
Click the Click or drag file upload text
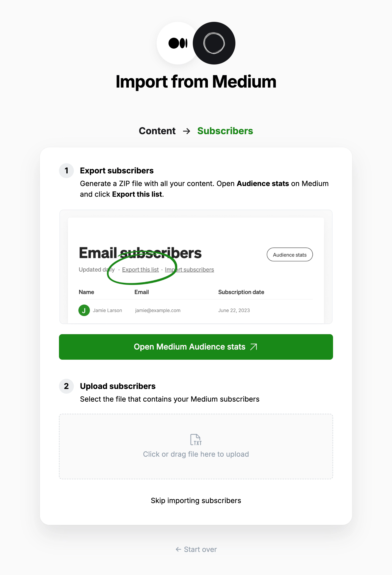click(x=196, y=454)
